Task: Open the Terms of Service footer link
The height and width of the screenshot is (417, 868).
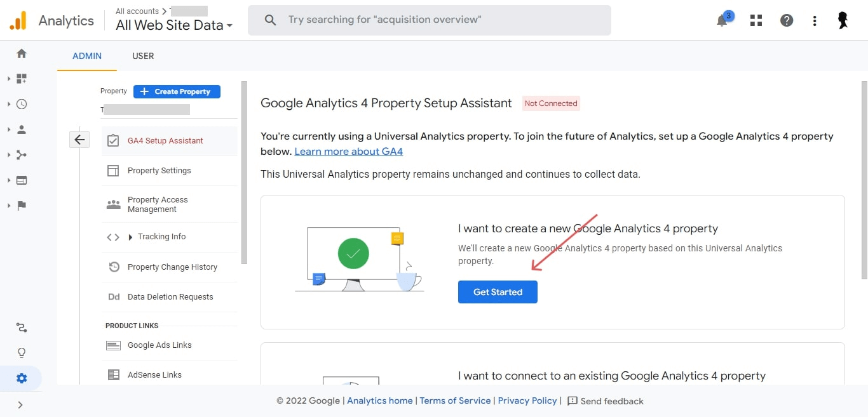Action: click(455, 400)
